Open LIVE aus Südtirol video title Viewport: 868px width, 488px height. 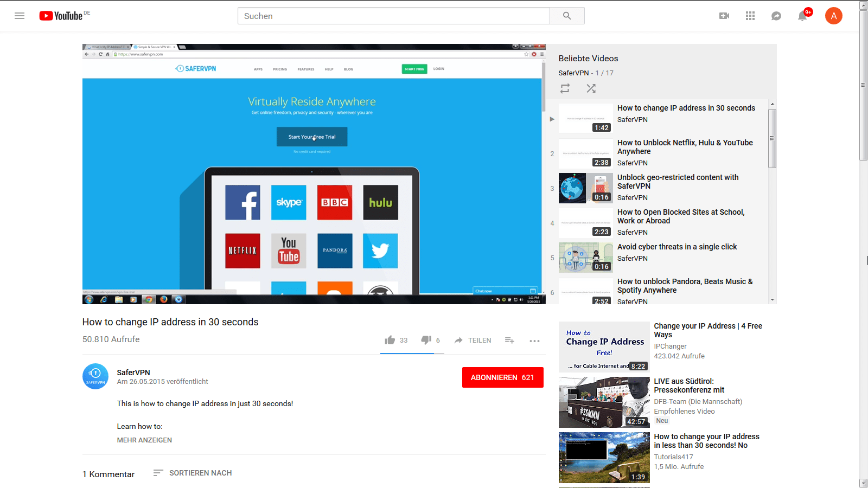pyautogui.click(x=689, y=386)
